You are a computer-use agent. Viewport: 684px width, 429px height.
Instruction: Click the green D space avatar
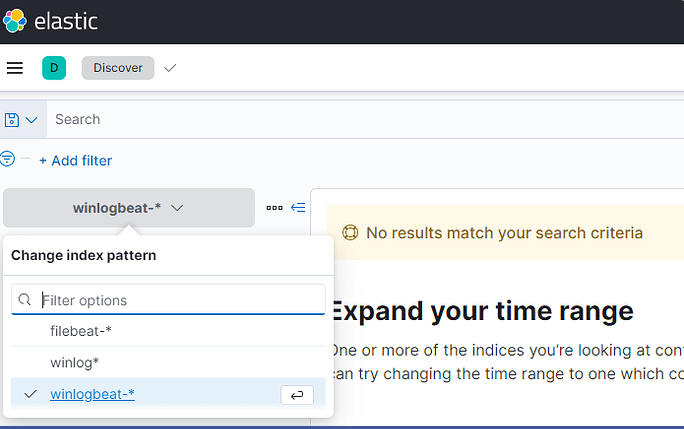(53, 68)
